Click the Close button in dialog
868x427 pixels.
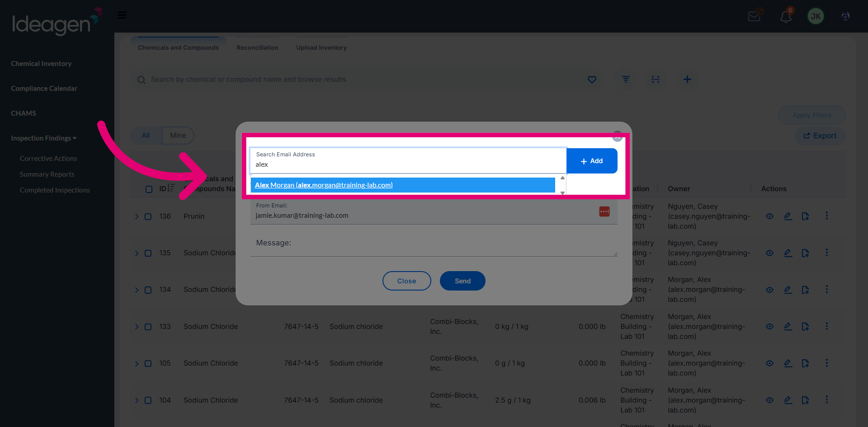pyautogui.click(x=407, y=281)
